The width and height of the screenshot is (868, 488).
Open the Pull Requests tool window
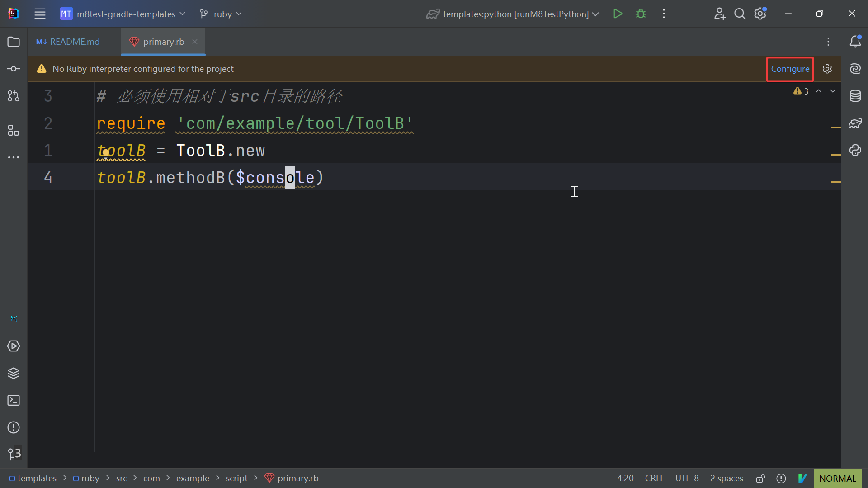tap(14, 96)
